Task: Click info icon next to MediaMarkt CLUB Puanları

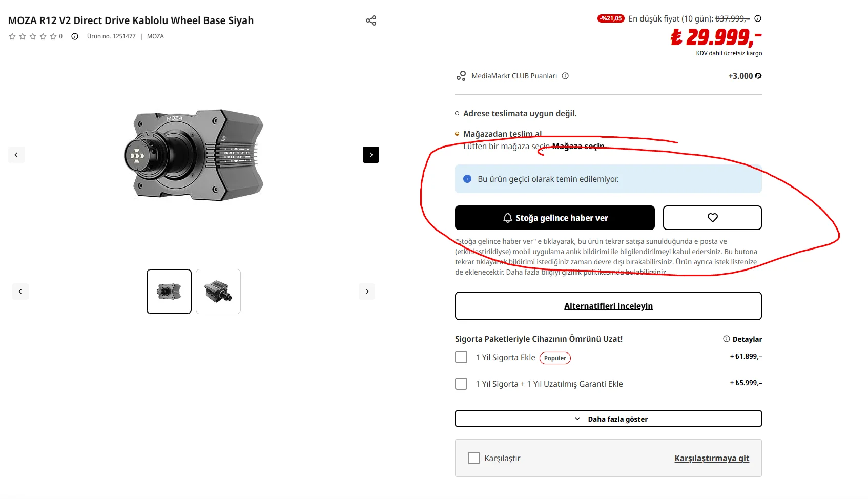Action: [565, 76]
